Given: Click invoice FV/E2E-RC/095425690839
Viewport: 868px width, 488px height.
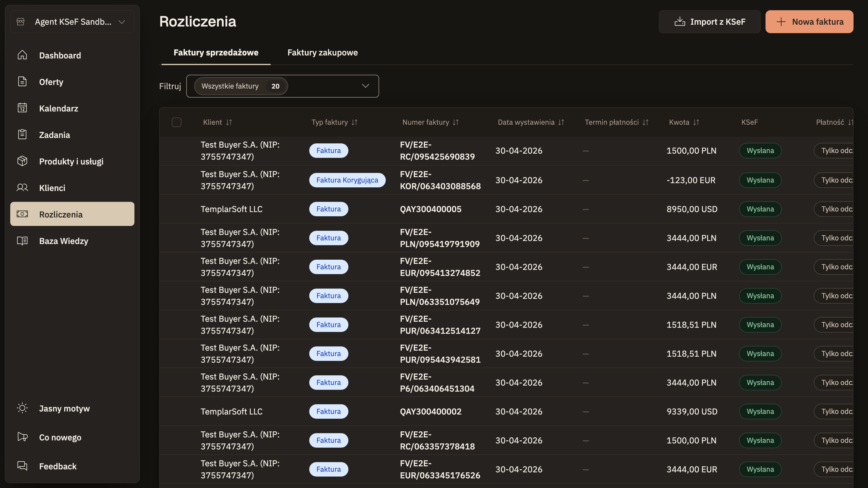Looking at the screenshot, I should 437,151.
